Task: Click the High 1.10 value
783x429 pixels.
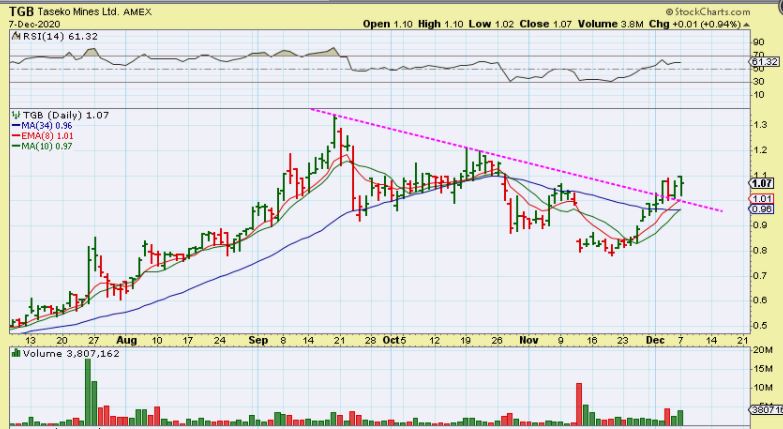Action: point(441,24)
